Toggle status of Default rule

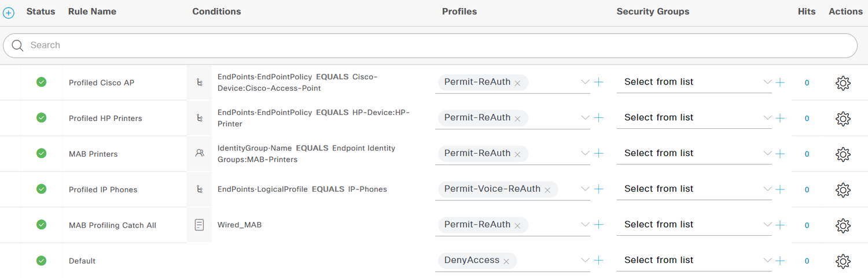(x=41, y=260)
